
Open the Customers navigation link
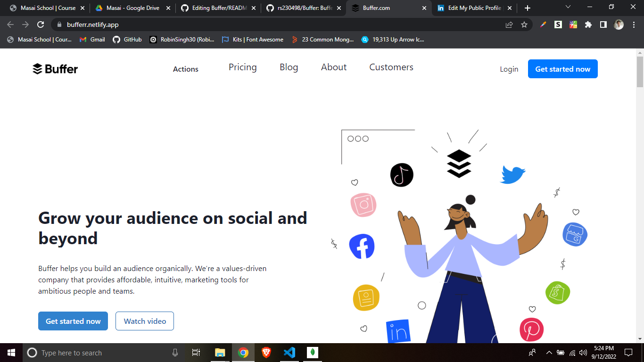[x=391, y=67]
